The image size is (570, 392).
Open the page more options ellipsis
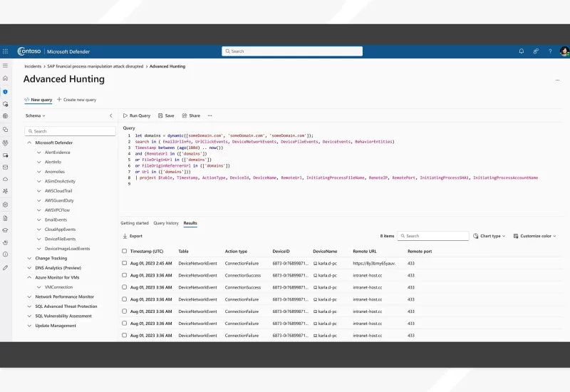tap(557, 80)
